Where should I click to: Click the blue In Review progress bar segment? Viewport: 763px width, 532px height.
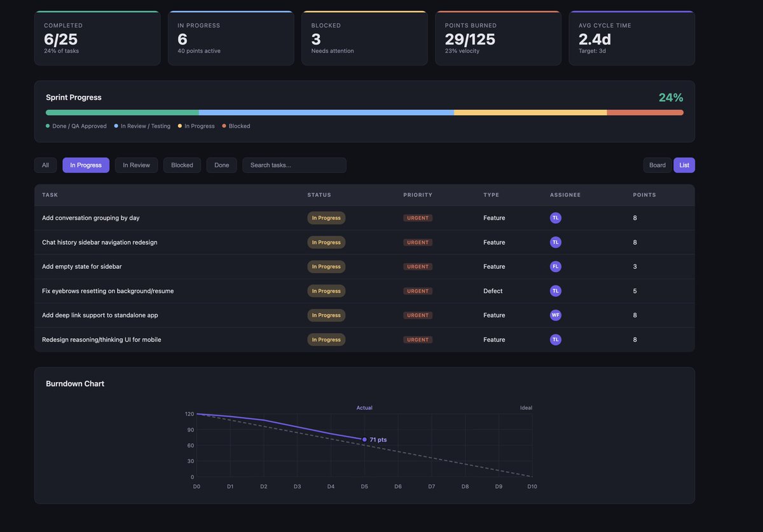(x=326, y=113)
